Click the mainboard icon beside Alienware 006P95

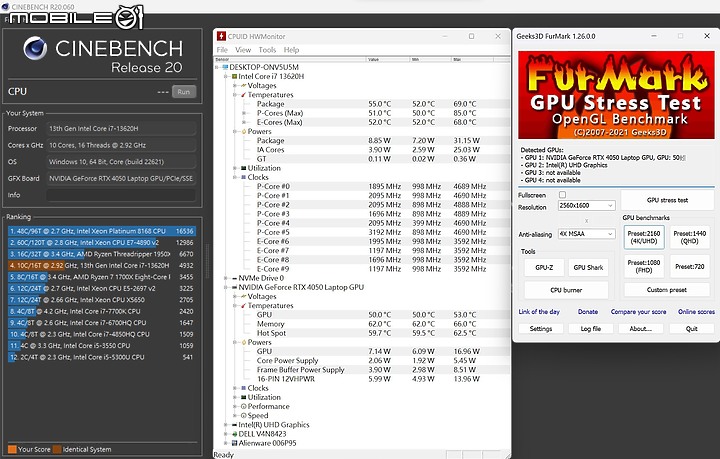pyautogui.click(x=235, y=443)
